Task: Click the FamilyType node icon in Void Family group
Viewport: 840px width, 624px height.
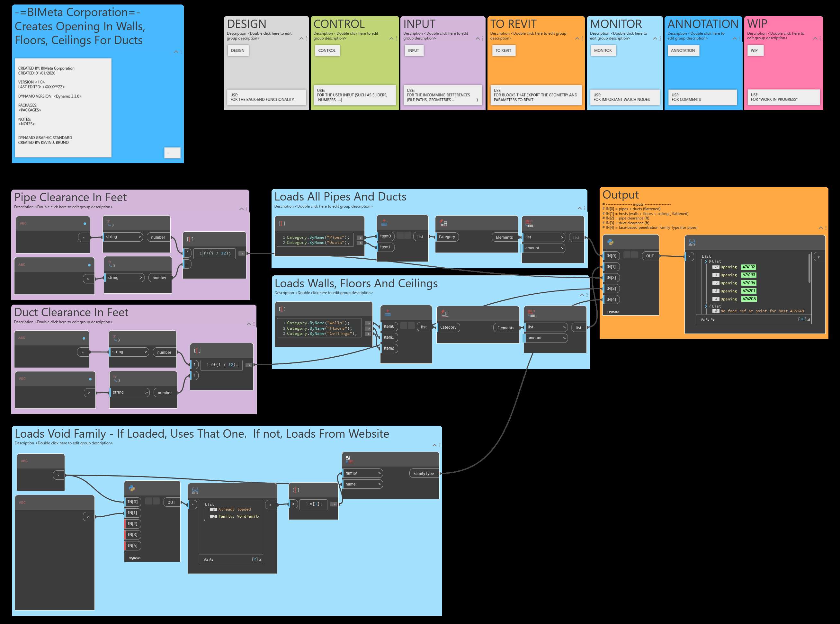Action: tap(349, 459)
